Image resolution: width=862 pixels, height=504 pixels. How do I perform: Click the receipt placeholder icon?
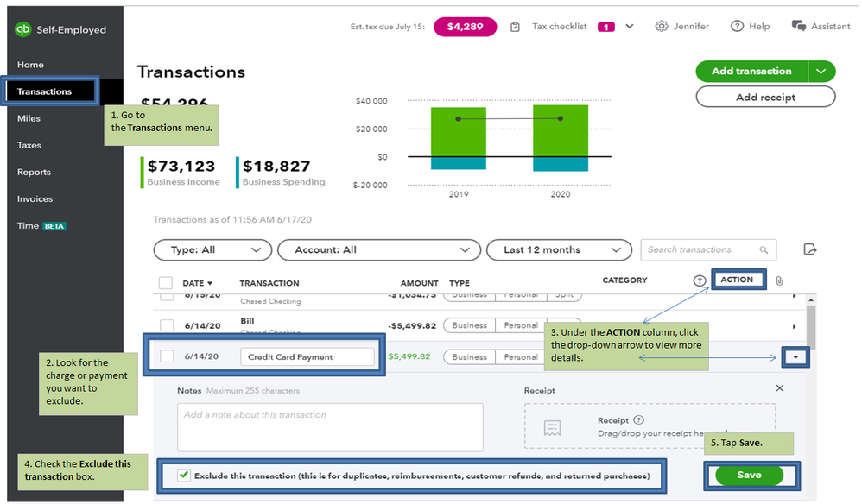point(552,428)
